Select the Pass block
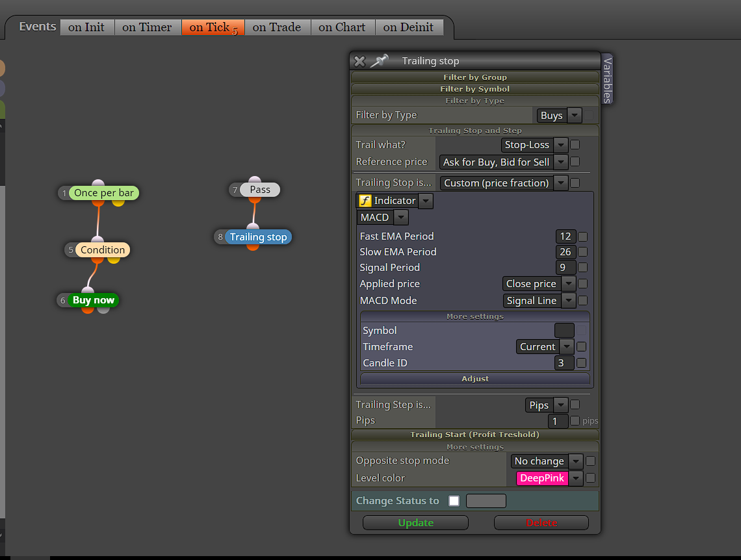The image size is (741, 560). pyautogui.click(x=260, y=189)
